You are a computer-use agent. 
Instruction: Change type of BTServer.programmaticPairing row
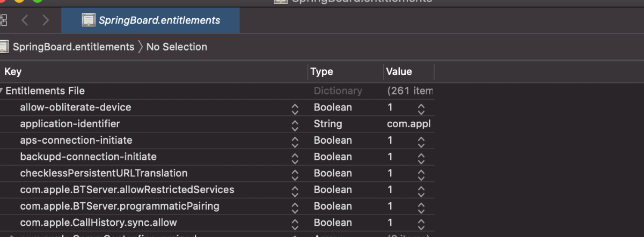[x=333, y=206]
